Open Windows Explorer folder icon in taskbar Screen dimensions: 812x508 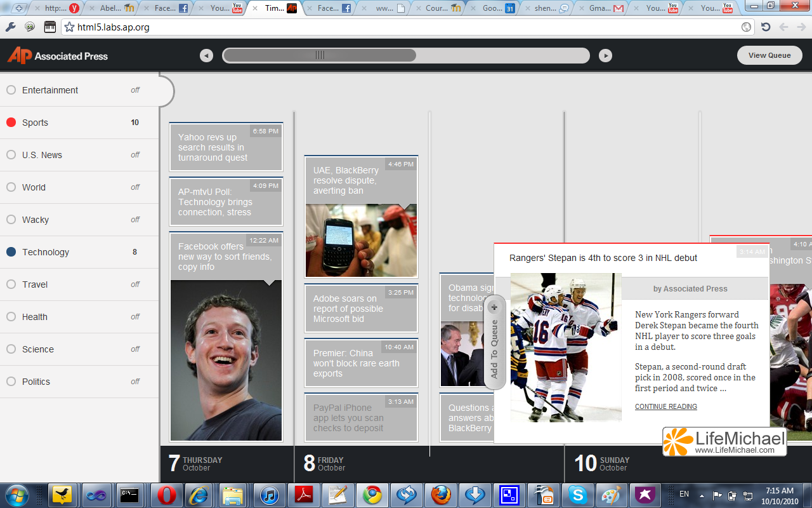pos(233,495)
